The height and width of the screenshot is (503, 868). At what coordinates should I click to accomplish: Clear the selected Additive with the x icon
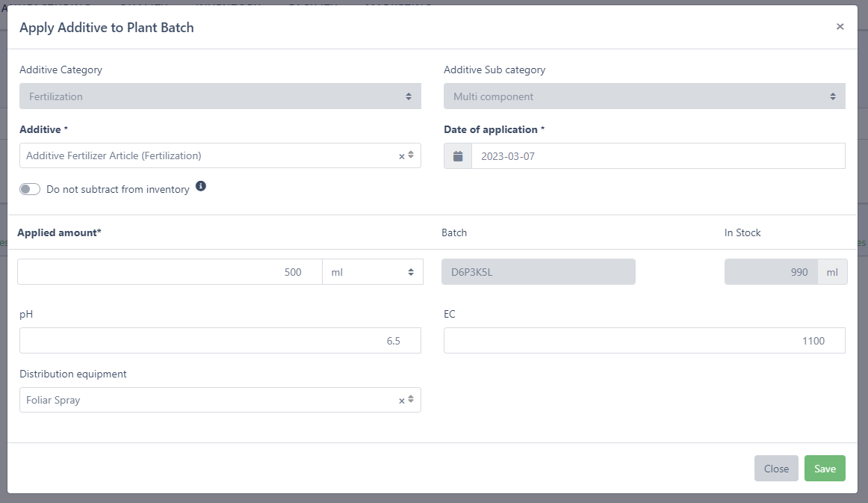coord(401,156)
